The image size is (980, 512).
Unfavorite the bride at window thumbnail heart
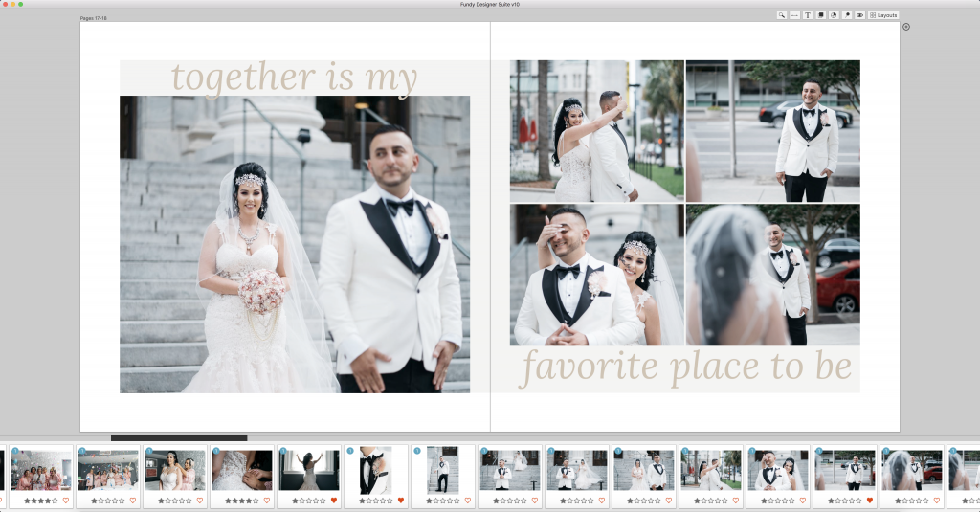[333, 501]
